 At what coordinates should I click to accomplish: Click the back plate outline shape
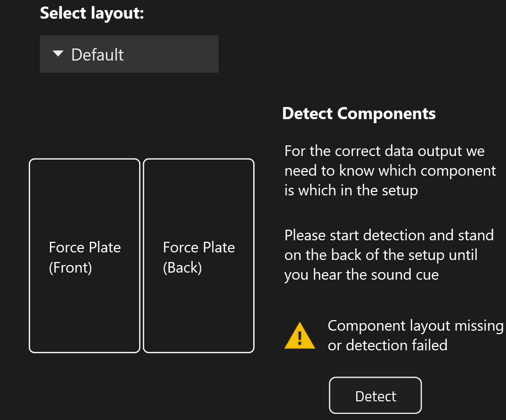[199, 202]
